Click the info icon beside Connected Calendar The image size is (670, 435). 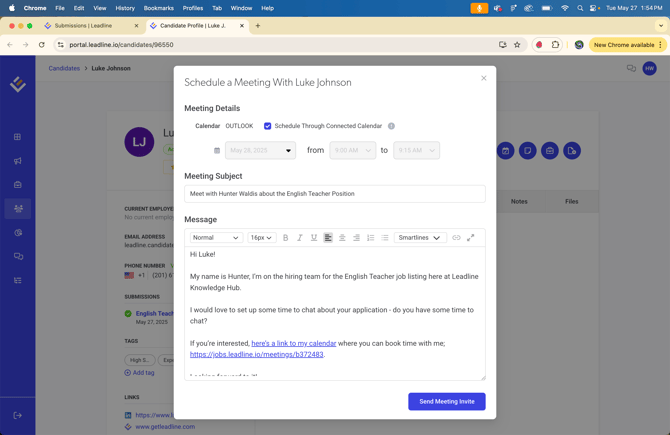click(x=391, y=126)
